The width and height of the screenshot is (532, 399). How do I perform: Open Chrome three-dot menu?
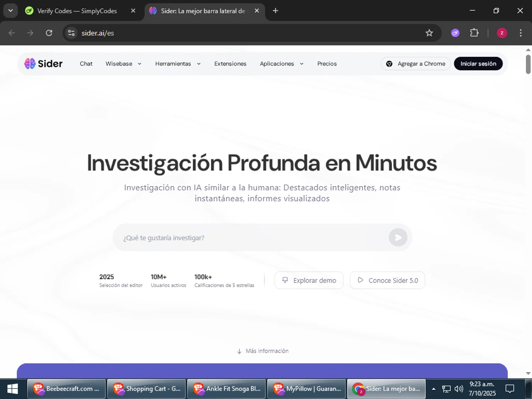(521, 33)
